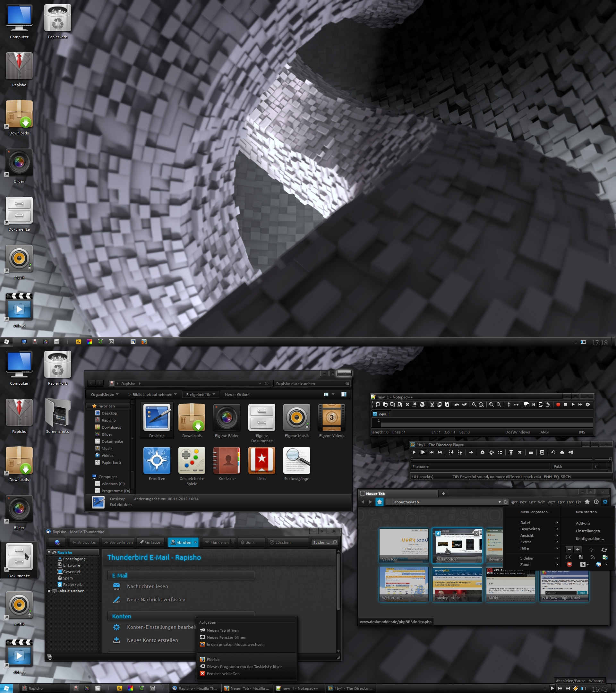Select Neuen Tab öffnen in jump list
The width and height of the screenshot is (616, 693).
(x=222, y=630)
